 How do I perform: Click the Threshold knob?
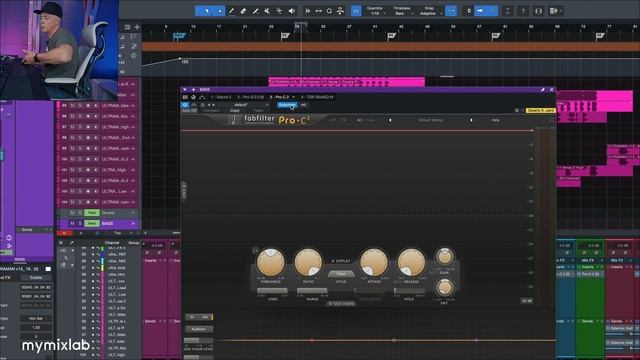(271, 262)
